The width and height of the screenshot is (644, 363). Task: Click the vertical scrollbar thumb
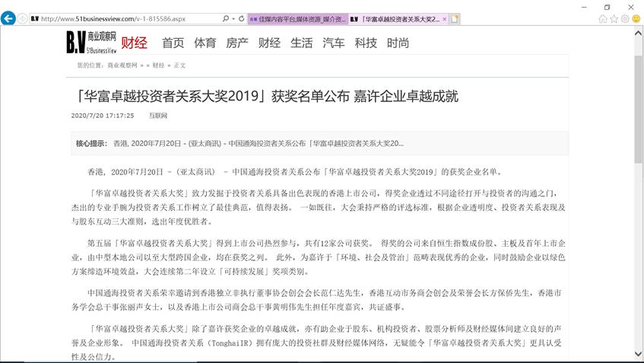tap(638, 109)
